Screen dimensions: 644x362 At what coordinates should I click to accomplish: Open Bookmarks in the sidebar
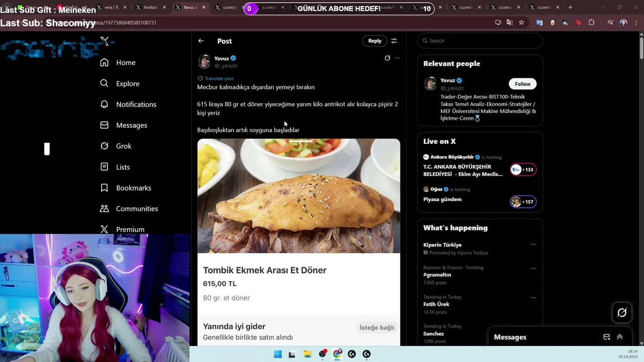[x=126, y=188]
